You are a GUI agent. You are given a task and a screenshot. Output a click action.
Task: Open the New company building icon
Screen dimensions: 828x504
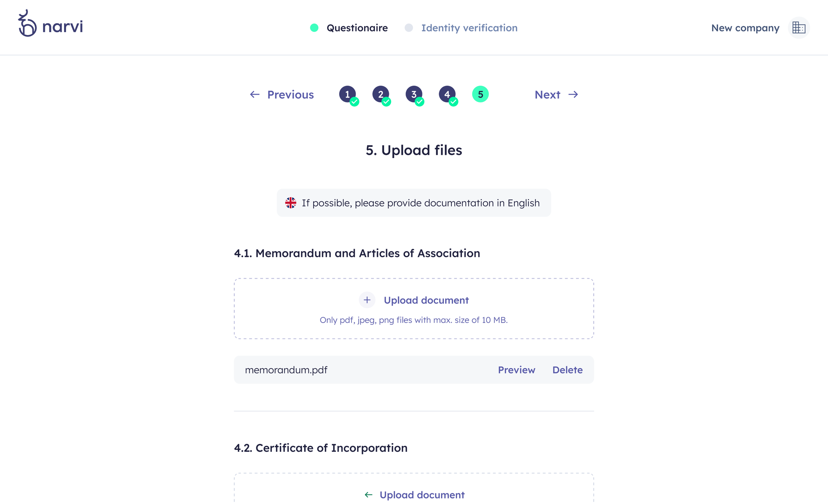[799, 28]
